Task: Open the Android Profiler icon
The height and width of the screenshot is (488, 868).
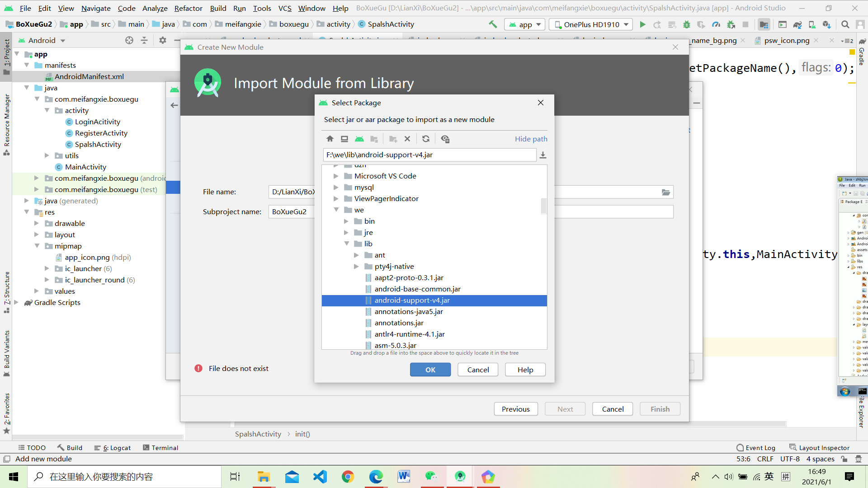Action: (717, 24)
